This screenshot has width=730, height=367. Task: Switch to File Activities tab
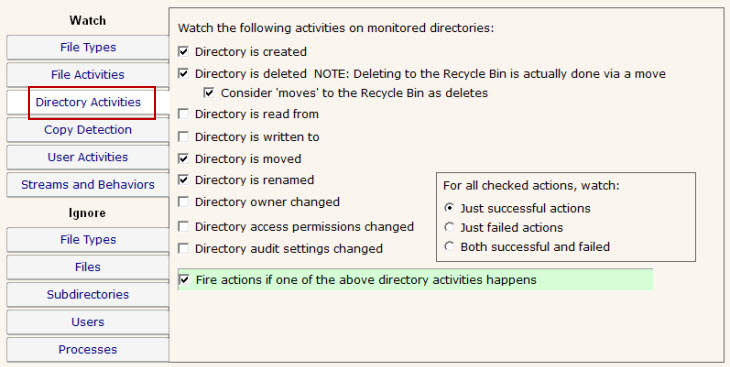pyautogui.click(x=88, y=75)
